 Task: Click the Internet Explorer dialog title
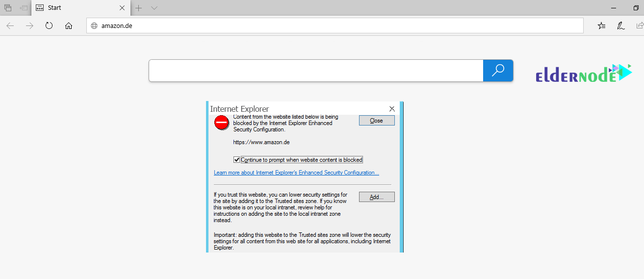[x=239, y=109]
